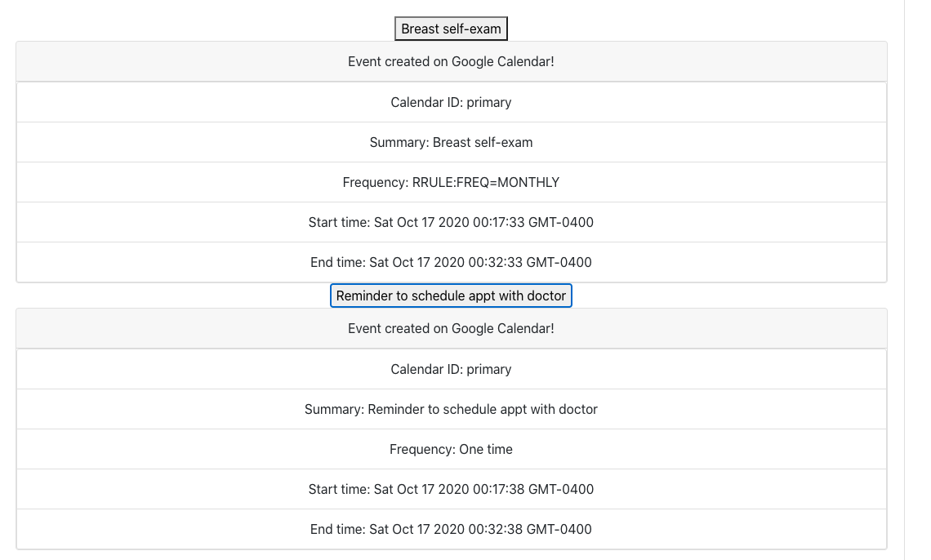Click the 'One time' frequency value text

487,449
